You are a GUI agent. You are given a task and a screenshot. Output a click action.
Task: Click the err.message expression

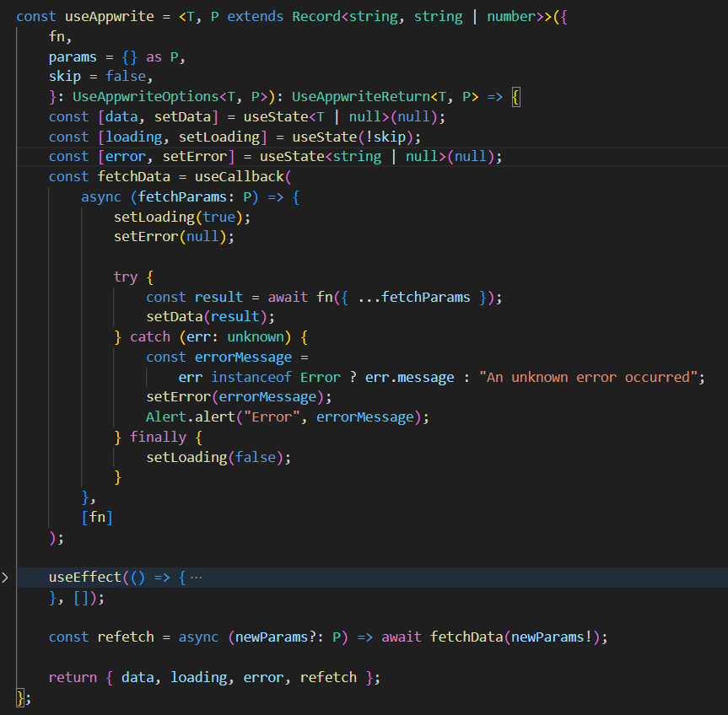pos(409,377)
